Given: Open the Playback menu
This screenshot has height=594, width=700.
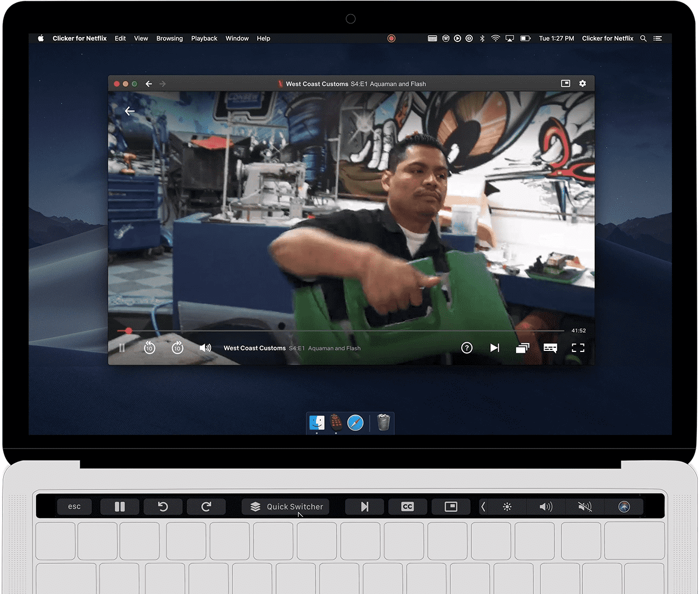Looking at the screenshot, I should (x=204, y=38).
